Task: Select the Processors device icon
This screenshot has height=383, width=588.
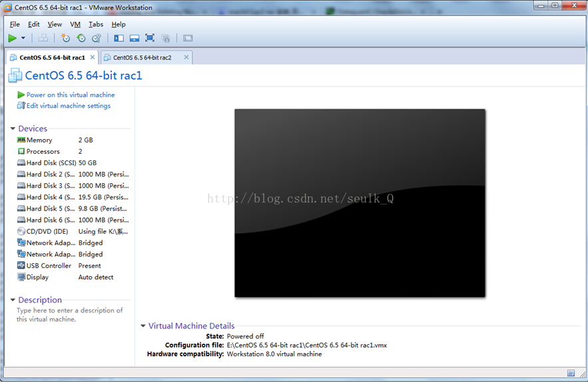Action: tap(21, 152)
